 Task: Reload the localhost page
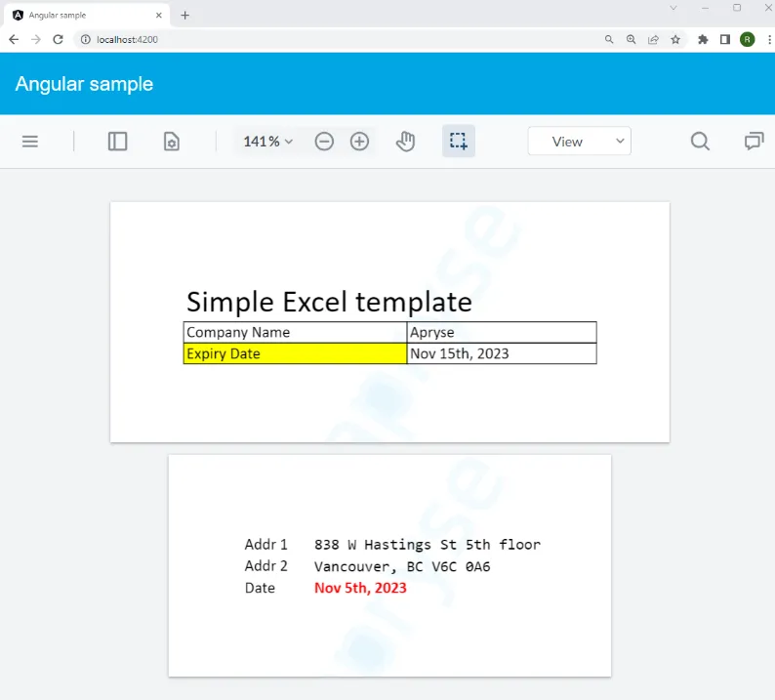coord(58,40)
